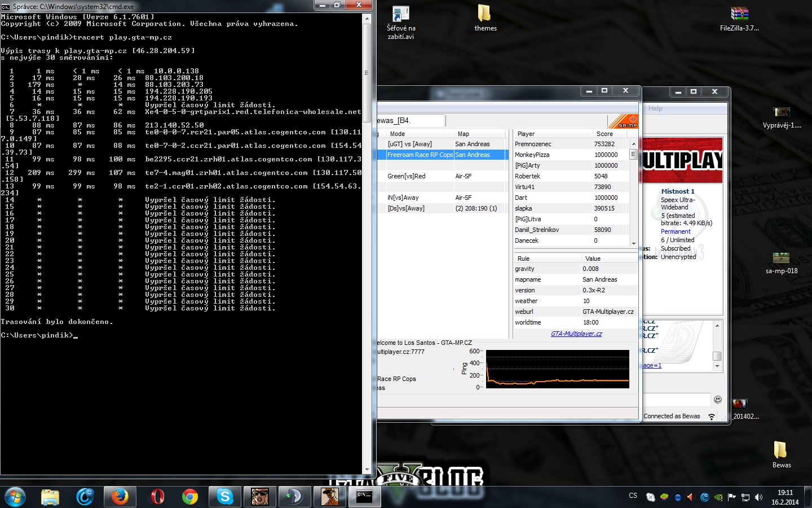812x508 pixels.
Task: Open the network tray icon
Action: (745, 497)
